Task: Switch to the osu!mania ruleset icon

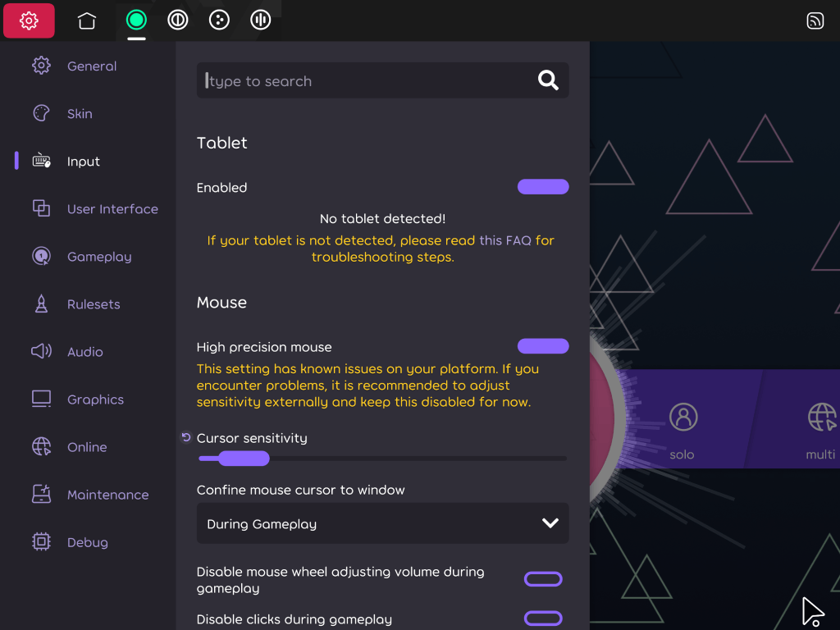Action: click(260, 20)
